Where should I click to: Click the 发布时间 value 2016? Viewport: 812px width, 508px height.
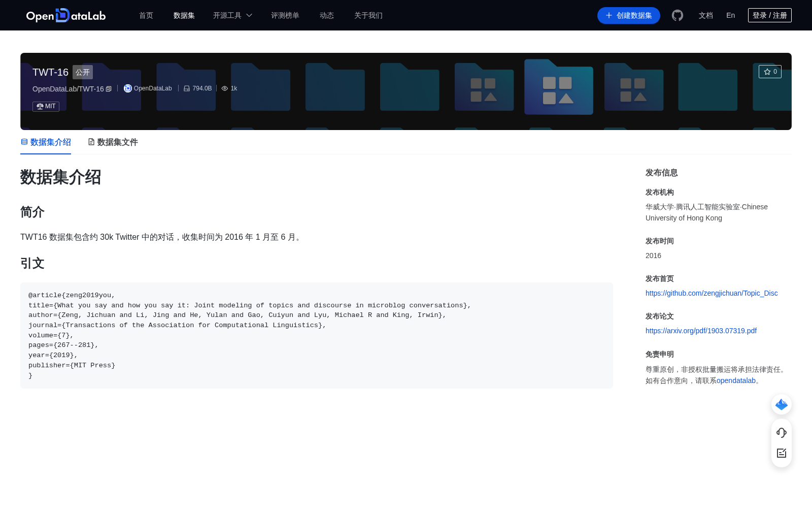pos(653,256)
